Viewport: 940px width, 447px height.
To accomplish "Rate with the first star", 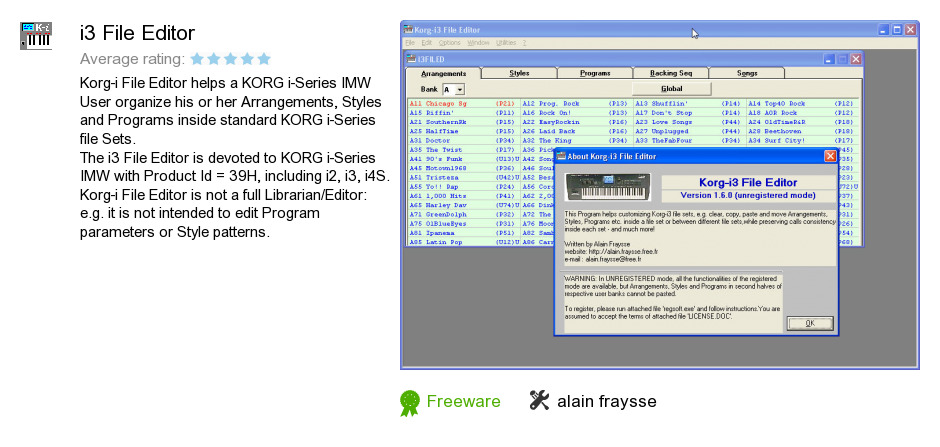I will 197,59.
